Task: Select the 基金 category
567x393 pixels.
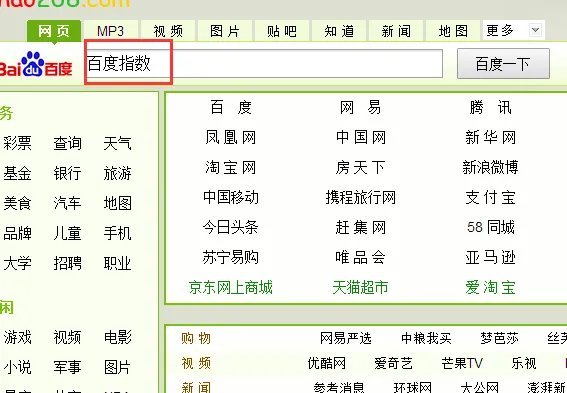Action: (x=17, y=174)
